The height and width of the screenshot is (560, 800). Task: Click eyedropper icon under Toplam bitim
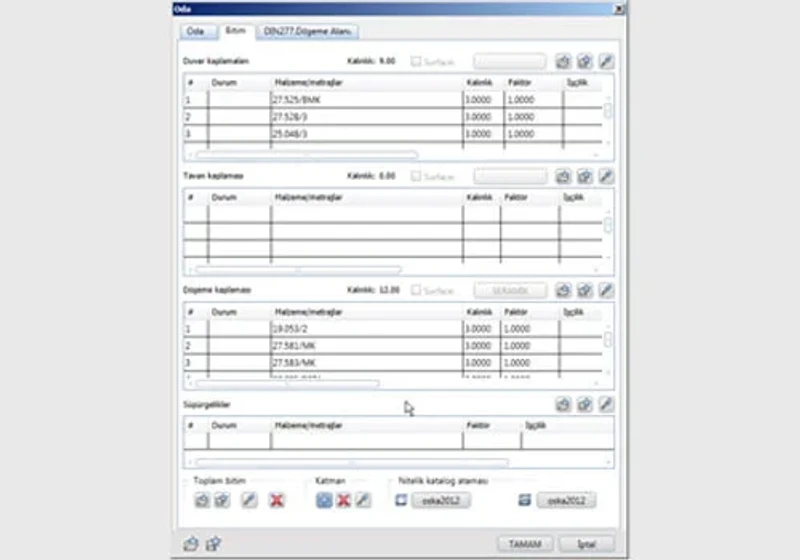click(x=249, y=500)
